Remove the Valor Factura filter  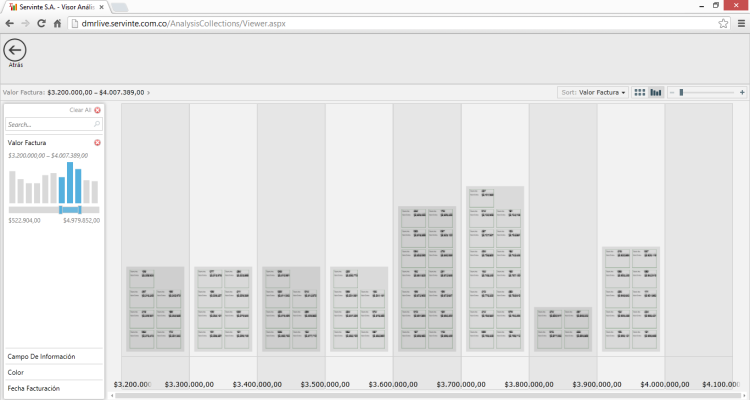click(97, 143)
